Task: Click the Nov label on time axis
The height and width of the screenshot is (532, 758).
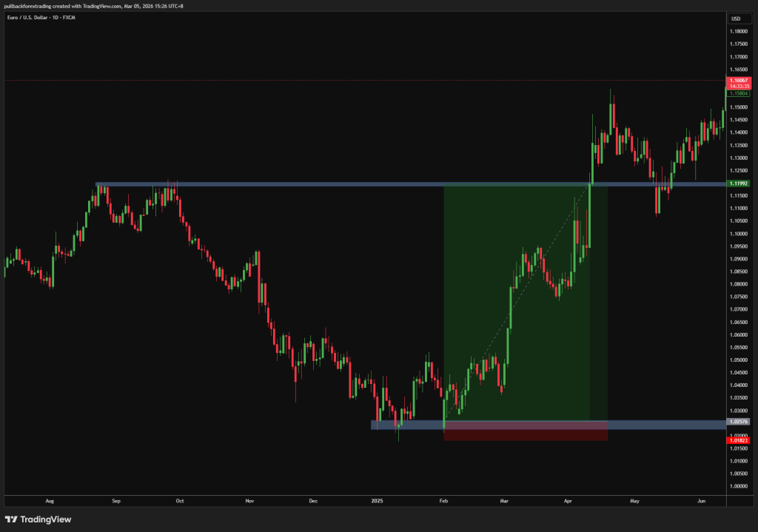Action: pos(249,500)
